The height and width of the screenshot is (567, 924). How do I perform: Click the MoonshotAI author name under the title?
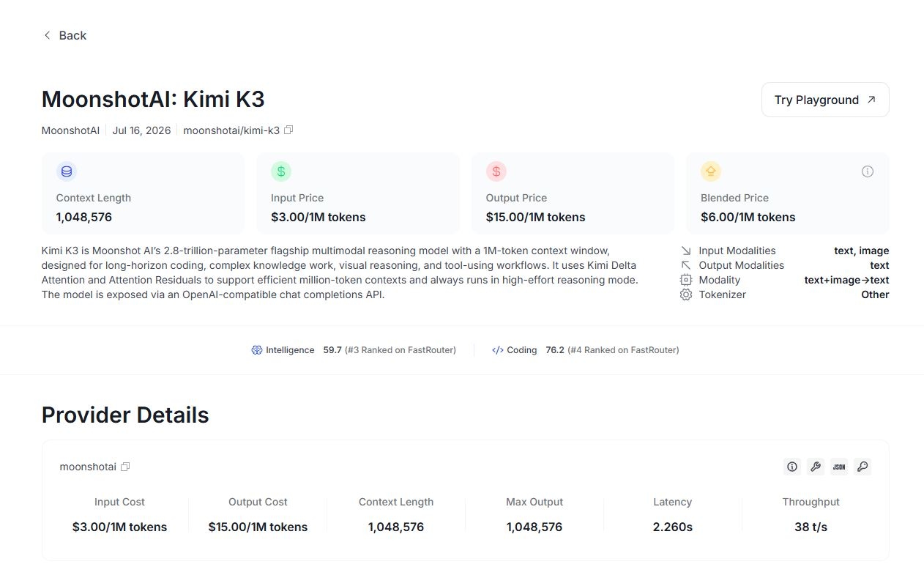click(x=70, y=130)
